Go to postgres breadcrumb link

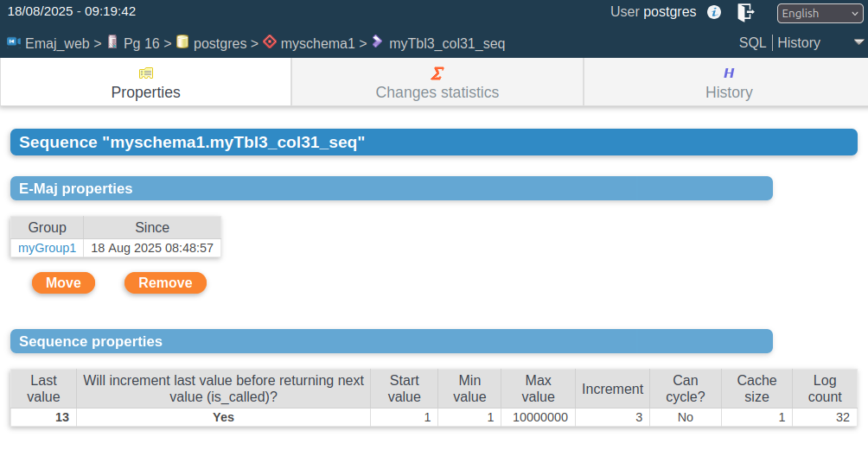coord(220,44)
